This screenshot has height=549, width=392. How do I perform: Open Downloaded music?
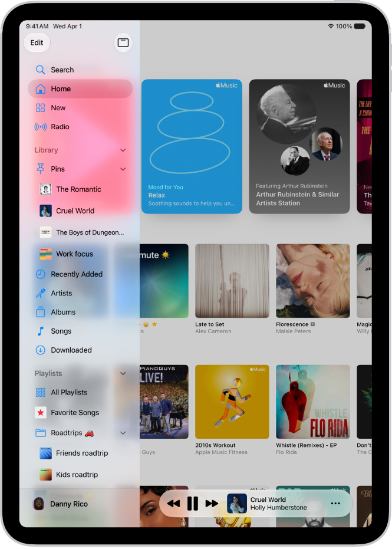tap(80, 350)
